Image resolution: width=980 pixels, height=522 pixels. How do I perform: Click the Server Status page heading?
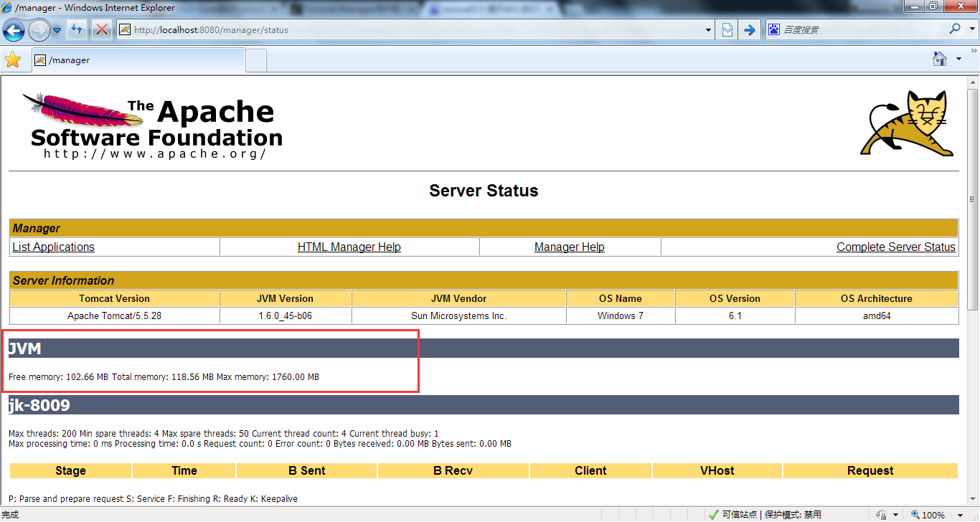[484, 191]
